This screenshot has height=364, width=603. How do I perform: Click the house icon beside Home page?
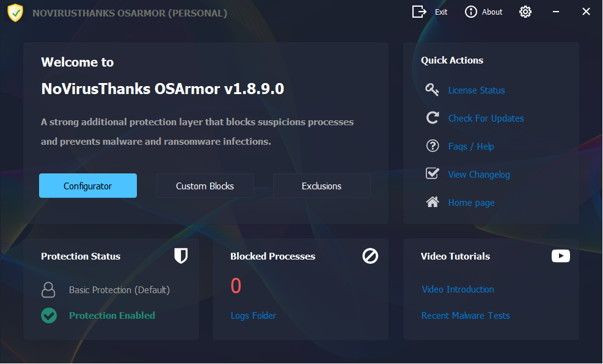pyautogui.click(x=433, y=202)
